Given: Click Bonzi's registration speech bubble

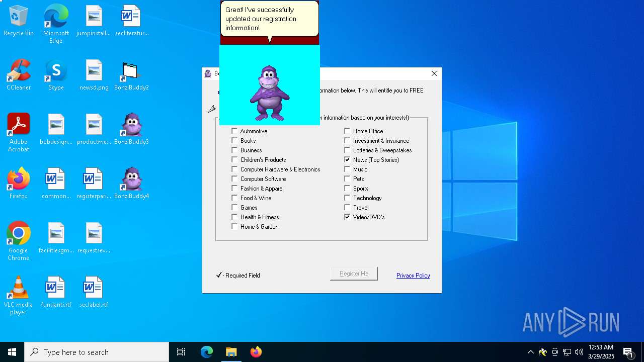Looking at the screenshot, I should point(269,19).
